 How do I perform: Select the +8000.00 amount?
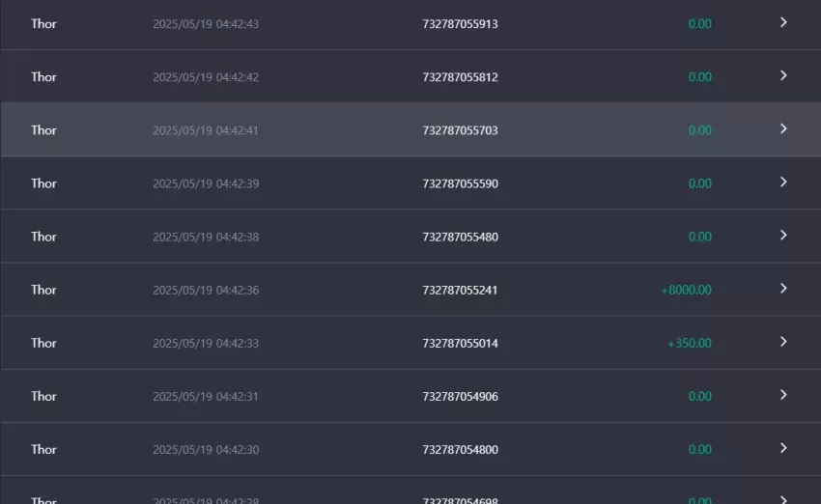pos(686,290)
